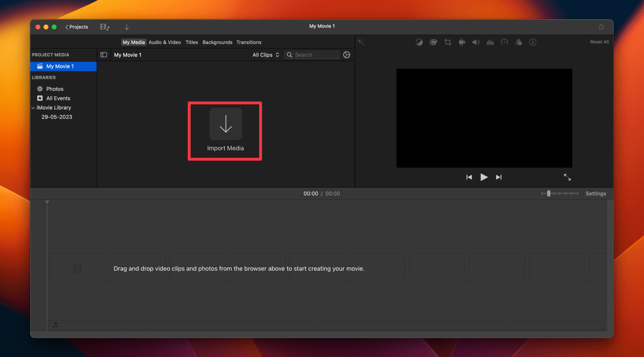Collapse the iMovie Library tree

tap(33, 107)
